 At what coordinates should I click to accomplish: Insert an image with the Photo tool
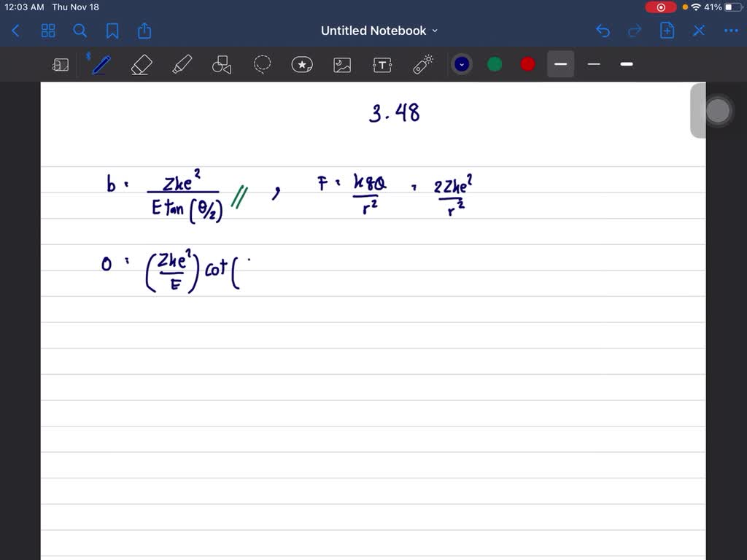pyautogui.click(x=342, y=64)
